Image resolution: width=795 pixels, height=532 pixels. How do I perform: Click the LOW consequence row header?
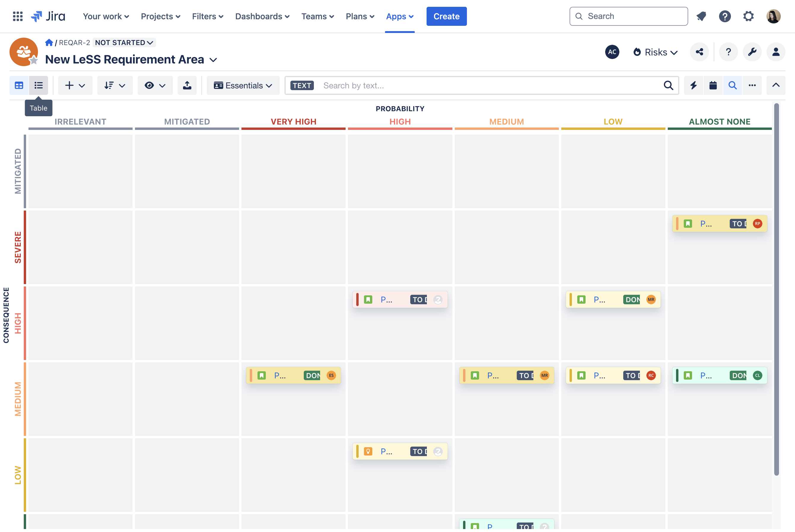pyautogui.click(x=18, y=475)
